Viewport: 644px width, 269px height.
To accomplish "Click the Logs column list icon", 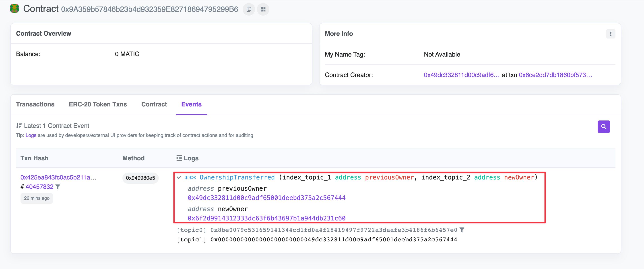I will click(179, 158).
